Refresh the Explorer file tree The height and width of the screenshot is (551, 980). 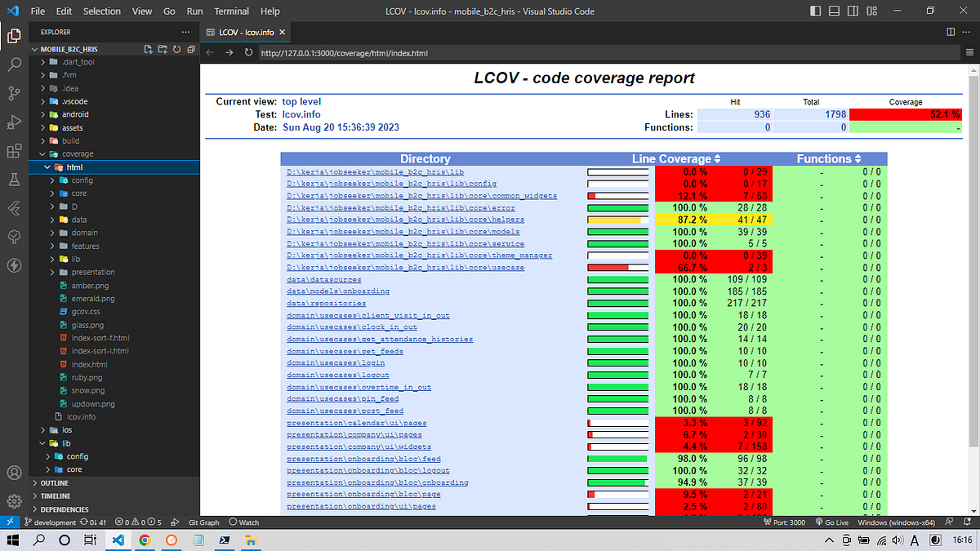[175, 49]
